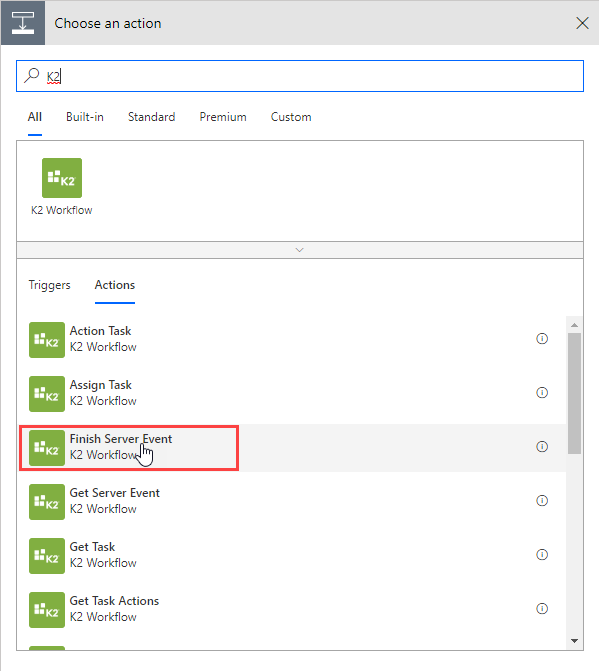Show details icon for Get Task
This screenshot has width=599, height=671.
pyautogui.click(x=542, y=554)
